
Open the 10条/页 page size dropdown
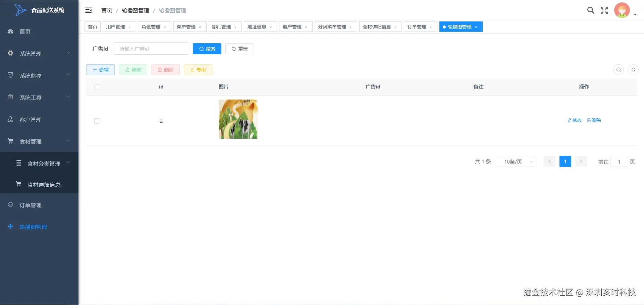click(516, 162)
